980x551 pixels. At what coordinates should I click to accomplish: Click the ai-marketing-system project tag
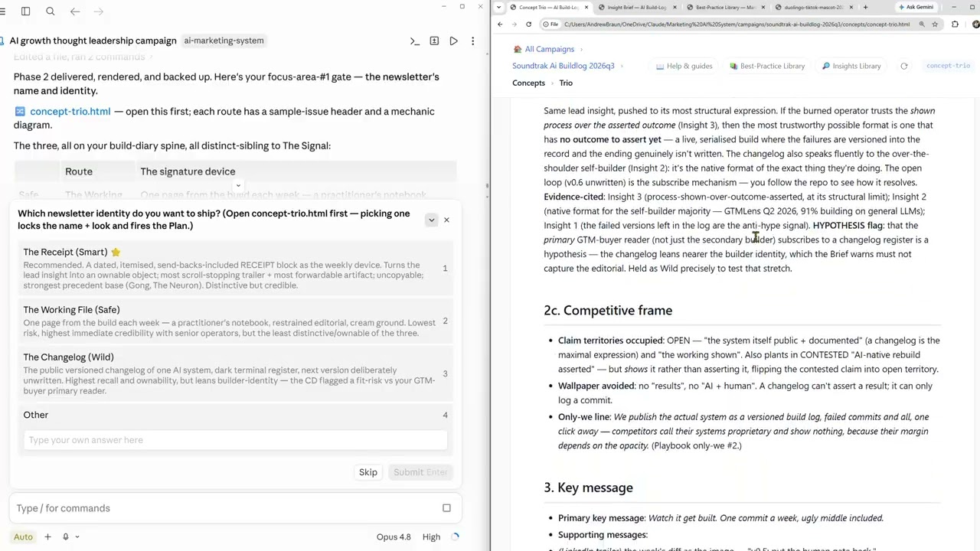tap(224, 41)
